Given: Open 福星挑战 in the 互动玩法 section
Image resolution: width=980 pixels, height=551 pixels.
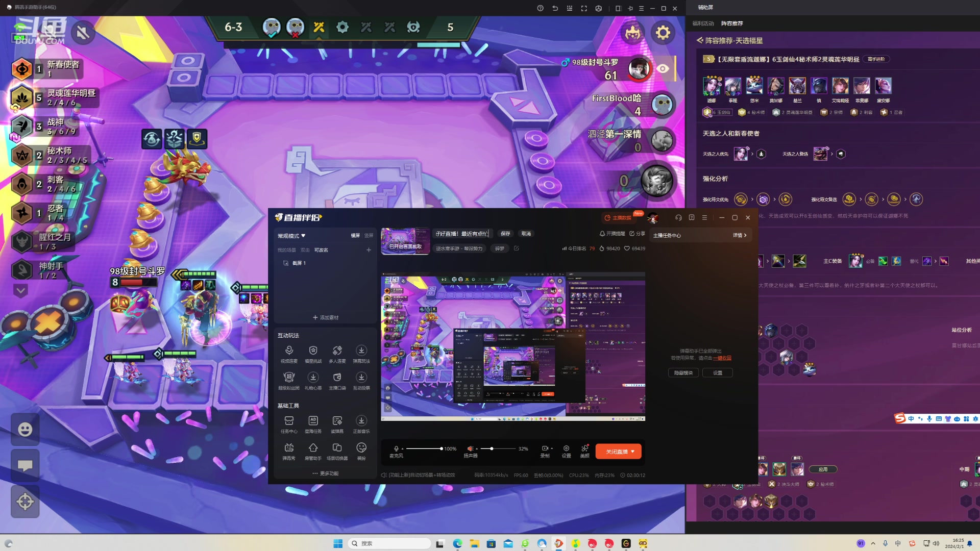Looking at the screenshot, I should 313,354.
